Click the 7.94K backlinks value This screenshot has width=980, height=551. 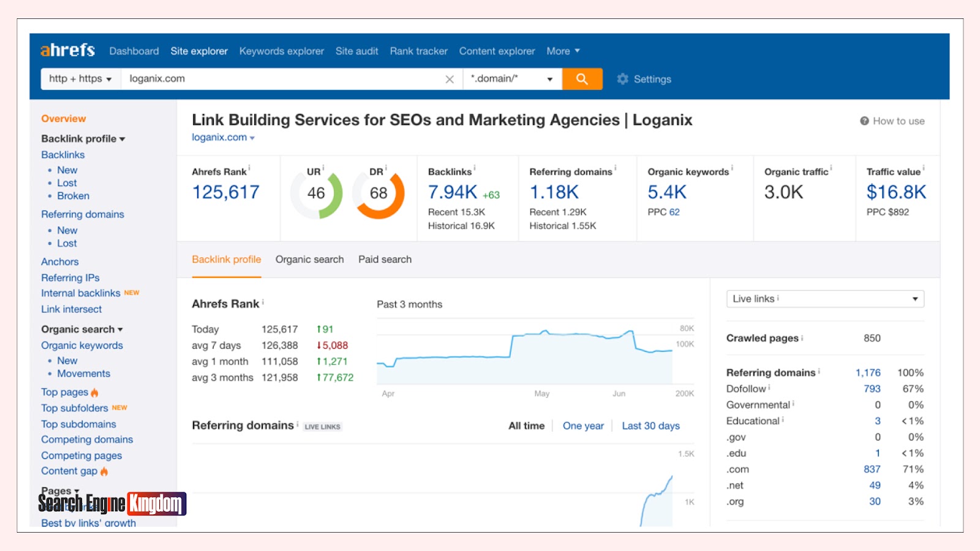pos(453,192)
